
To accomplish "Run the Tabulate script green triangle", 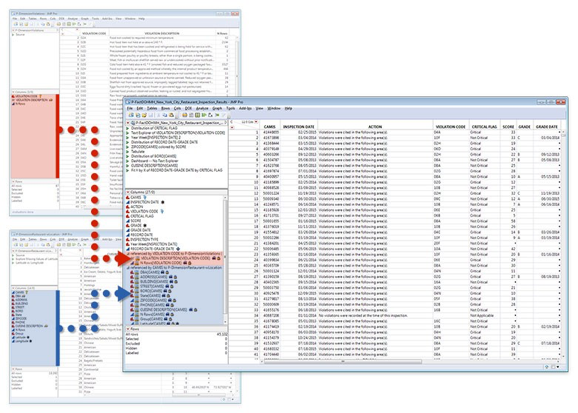I will [x=128, y=152].
